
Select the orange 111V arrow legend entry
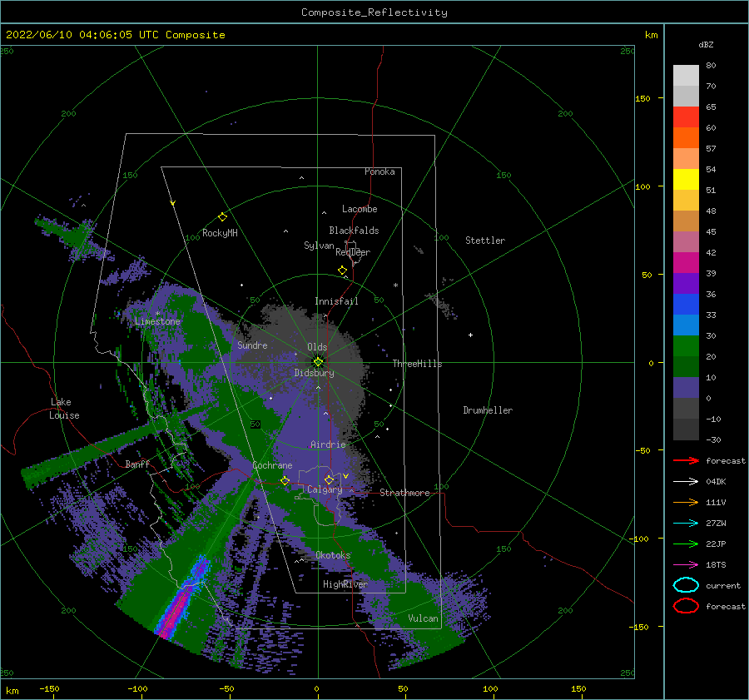tap(686, 502)
